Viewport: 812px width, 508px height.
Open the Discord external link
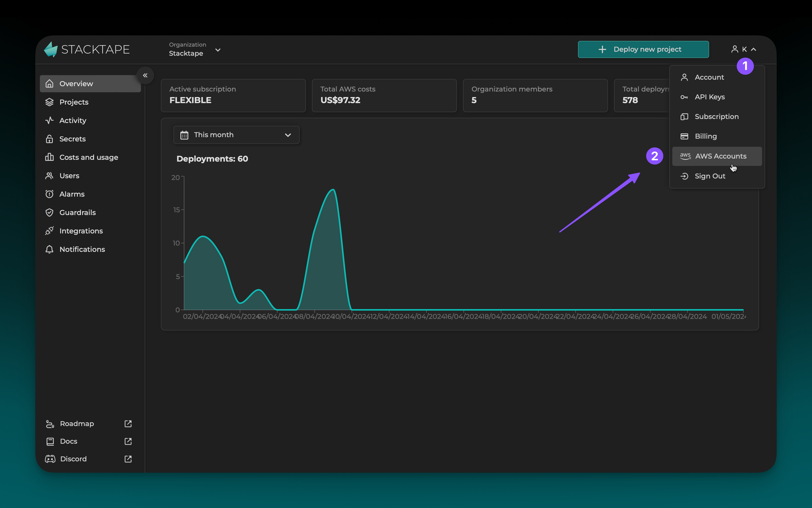tap(89, 459)
